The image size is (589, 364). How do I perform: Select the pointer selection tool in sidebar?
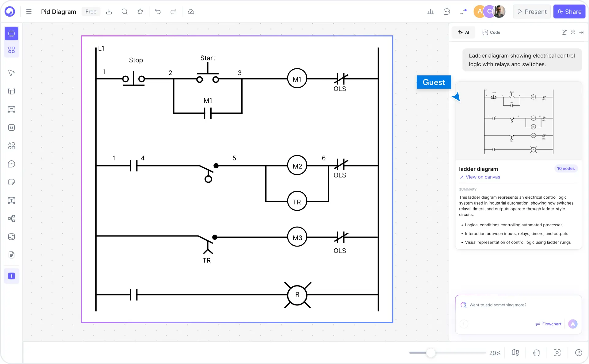(11, 73)
